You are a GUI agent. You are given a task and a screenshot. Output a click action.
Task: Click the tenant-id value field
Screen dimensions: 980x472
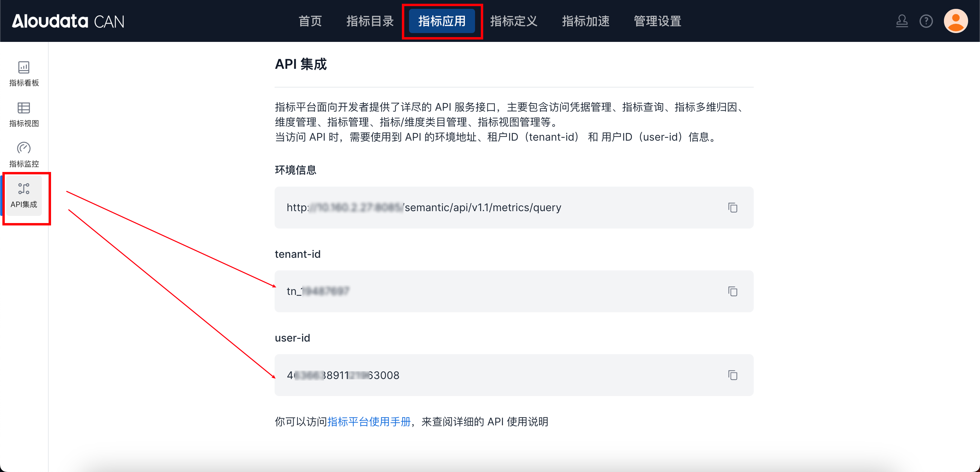494,291
